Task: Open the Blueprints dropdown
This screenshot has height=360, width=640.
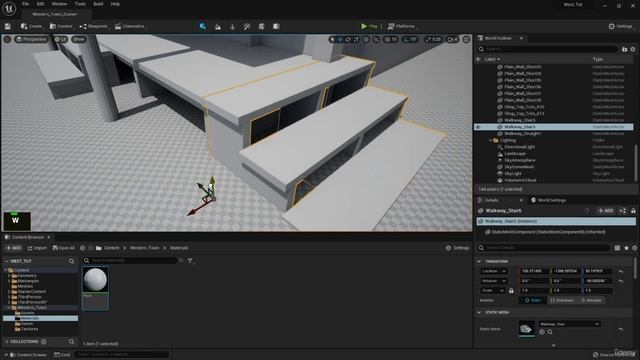Action: pyautogui.click(x=94, y=27)
